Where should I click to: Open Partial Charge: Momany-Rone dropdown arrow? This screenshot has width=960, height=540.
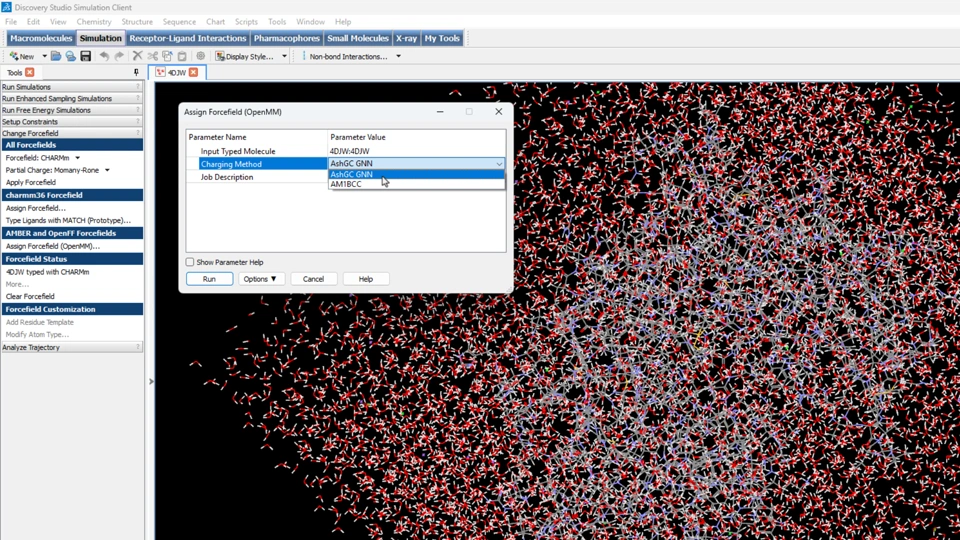coord(107,170)
